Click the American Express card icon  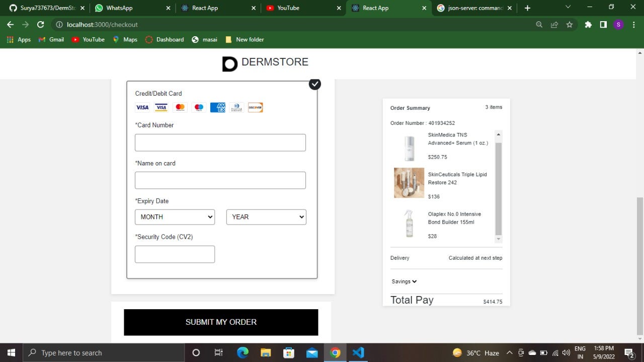click(218, 107)
